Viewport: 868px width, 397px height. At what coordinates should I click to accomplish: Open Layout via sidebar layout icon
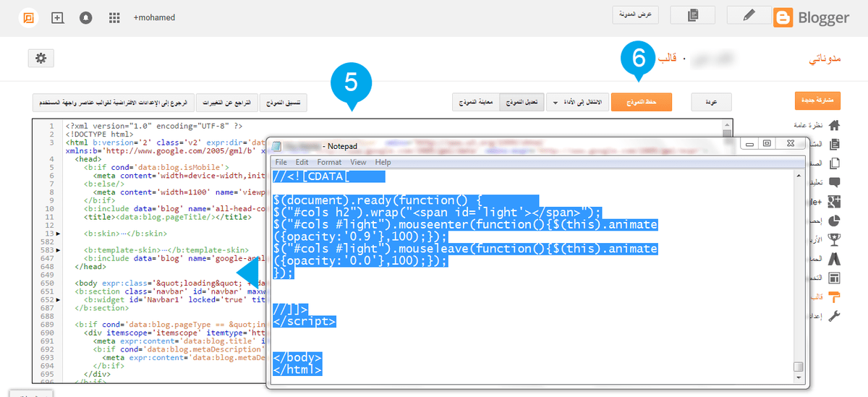[x=834, y=278]
